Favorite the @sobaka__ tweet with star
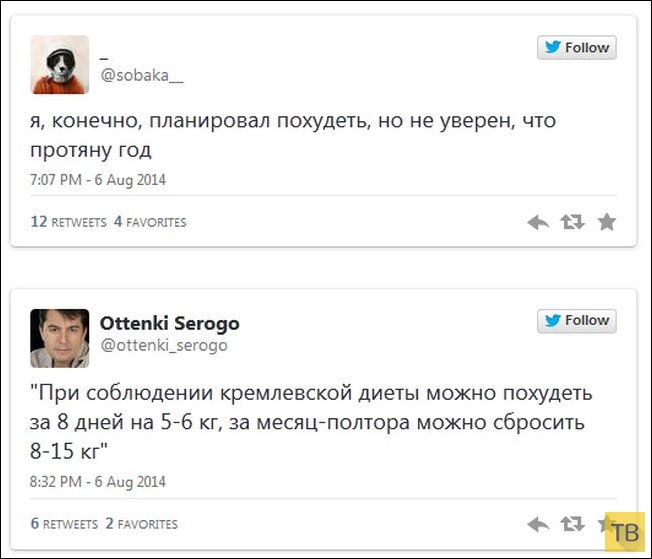Viewport: 652px width, 559px height. (606, 222)
